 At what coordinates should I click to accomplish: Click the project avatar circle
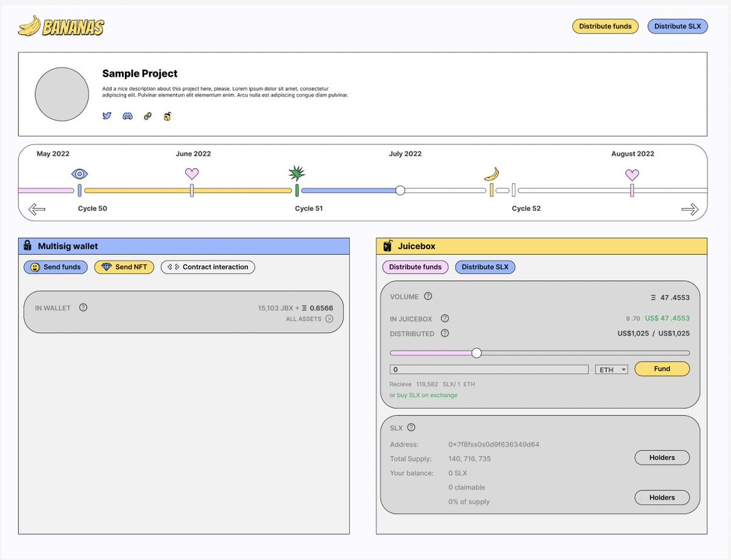[62, 94]
